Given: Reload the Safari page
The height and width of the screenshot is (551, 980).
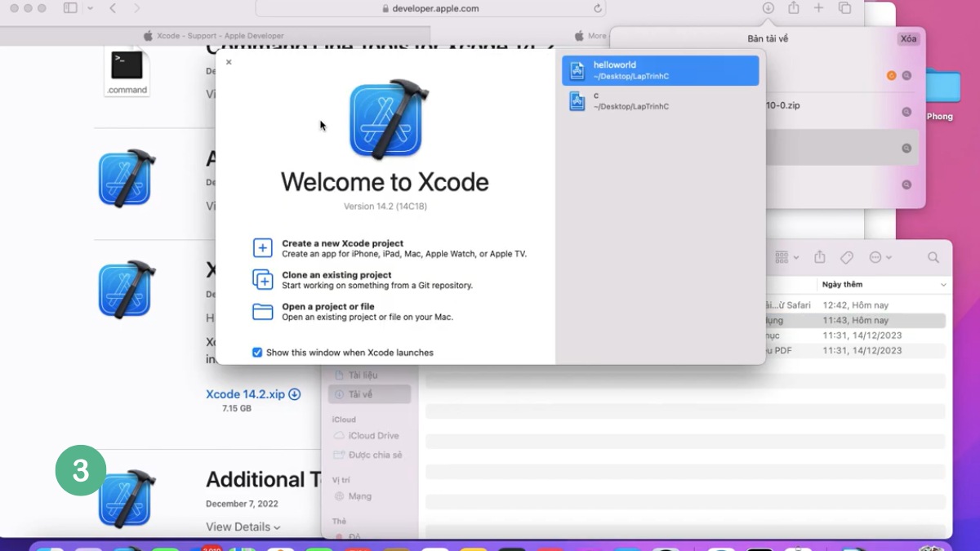Looking at the screenshot, I should pyautogui.click(x=598, y=8).
